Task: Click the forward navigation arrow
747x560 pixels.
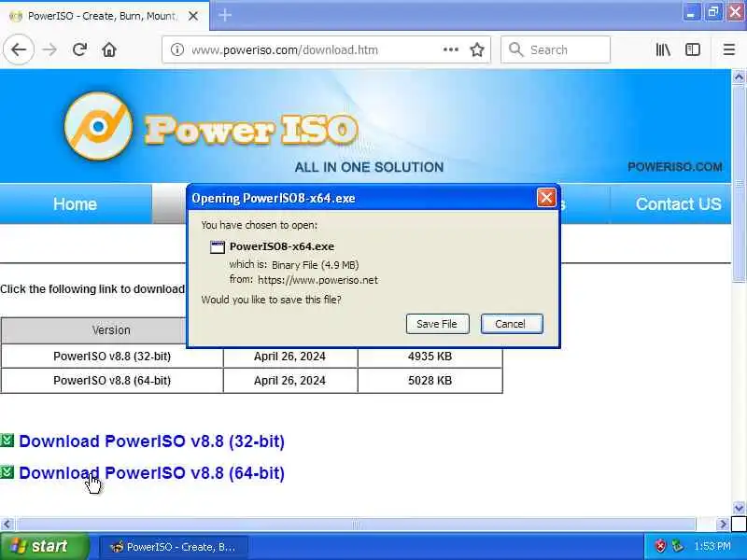Action: tap(49, 49)
